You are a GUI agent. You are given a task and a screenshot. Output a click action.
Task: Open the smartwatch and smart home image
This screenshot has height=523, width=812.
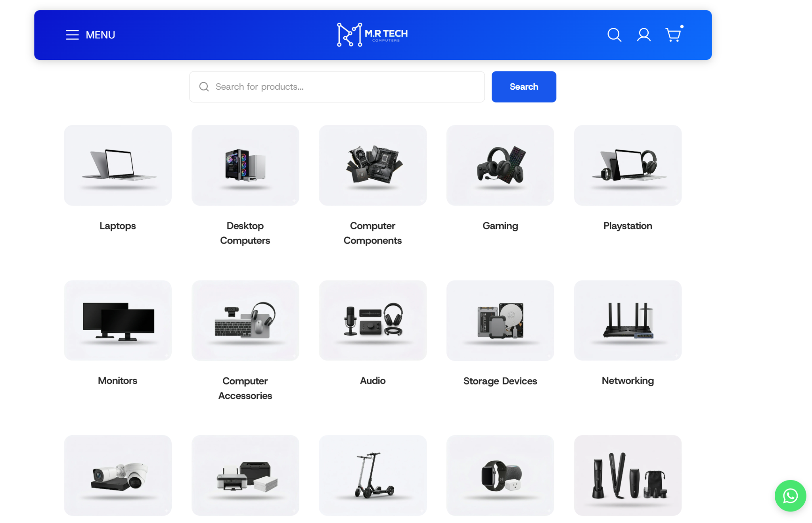(x=500, y=475)
